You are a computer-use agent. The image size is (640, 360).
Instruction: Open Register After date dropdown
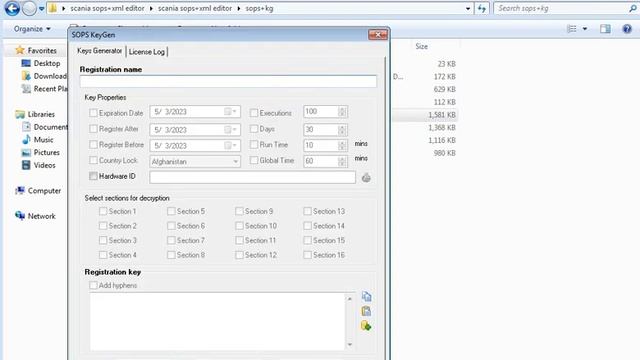point(231,129)
